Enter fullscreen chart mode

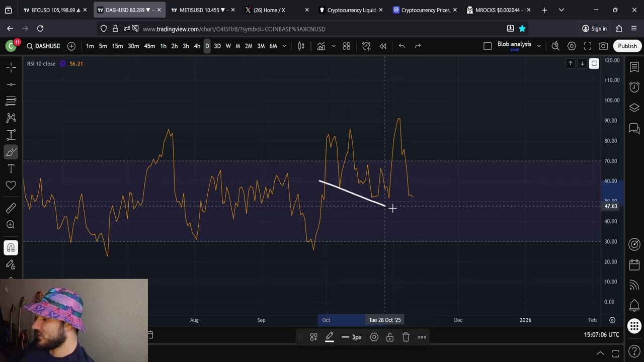[x=588, y=46]
